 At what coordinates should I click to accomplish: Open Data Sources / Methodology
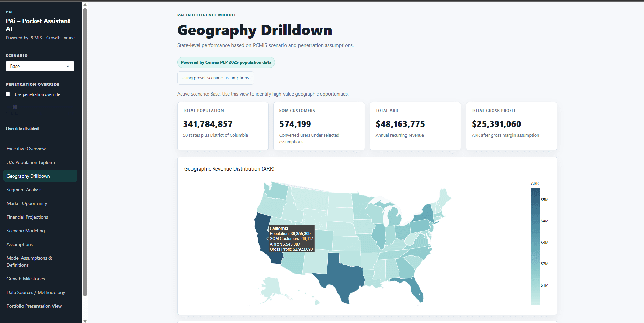[40, 292]
